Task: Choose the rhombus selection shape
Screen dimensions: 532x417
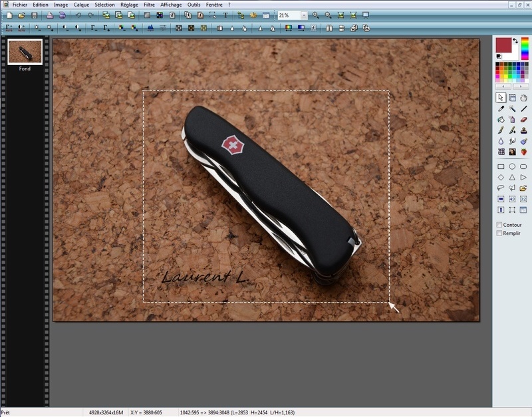Action: click(501, 178)
